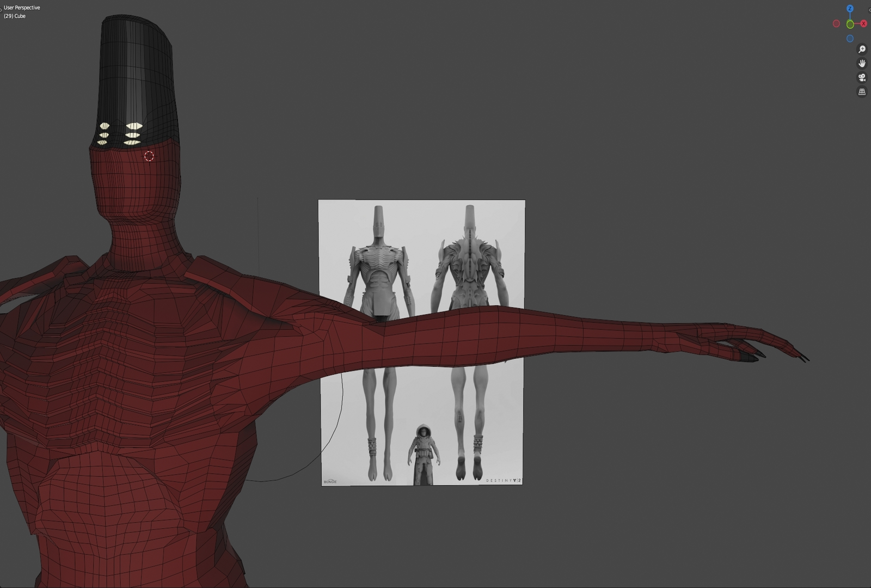
Task: Snap view to the negative X axis circle
Action: (x=836, y=24)
